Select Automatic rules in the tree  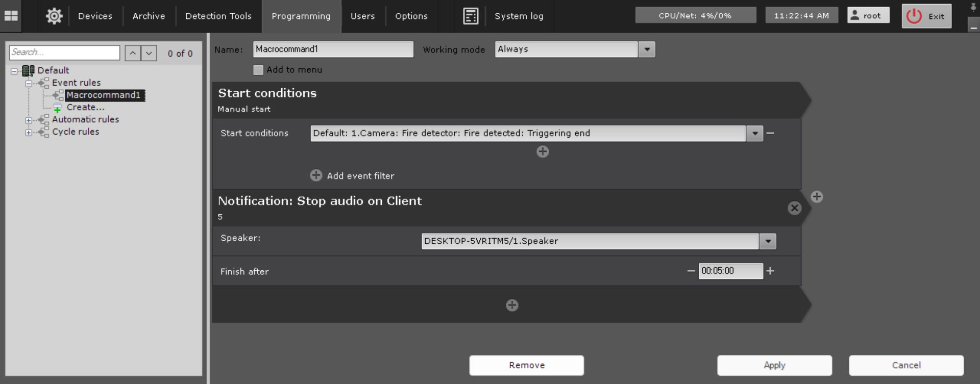coord(85,119)
